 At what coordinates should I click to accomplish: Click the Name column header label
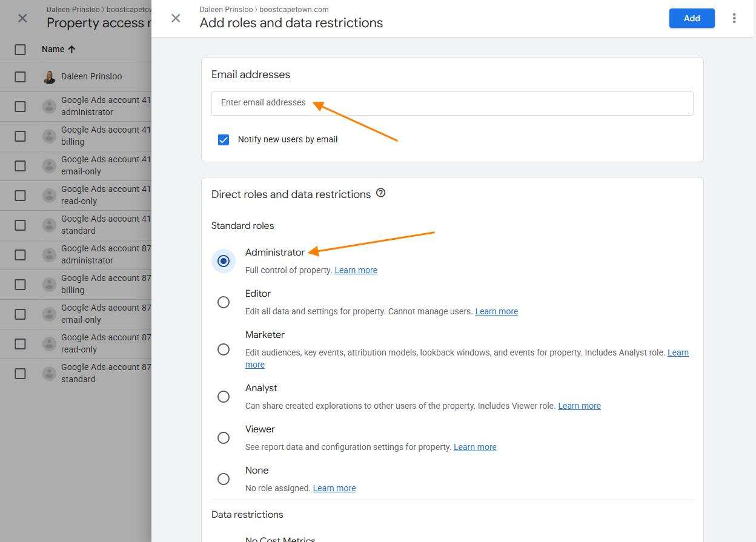pyautogui.click(x=53, y=49)
